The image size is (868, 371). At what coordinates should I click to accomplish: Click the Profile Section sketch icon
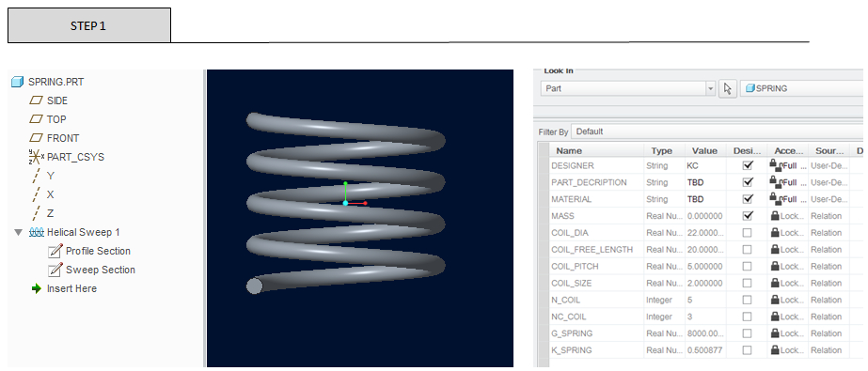55,251
